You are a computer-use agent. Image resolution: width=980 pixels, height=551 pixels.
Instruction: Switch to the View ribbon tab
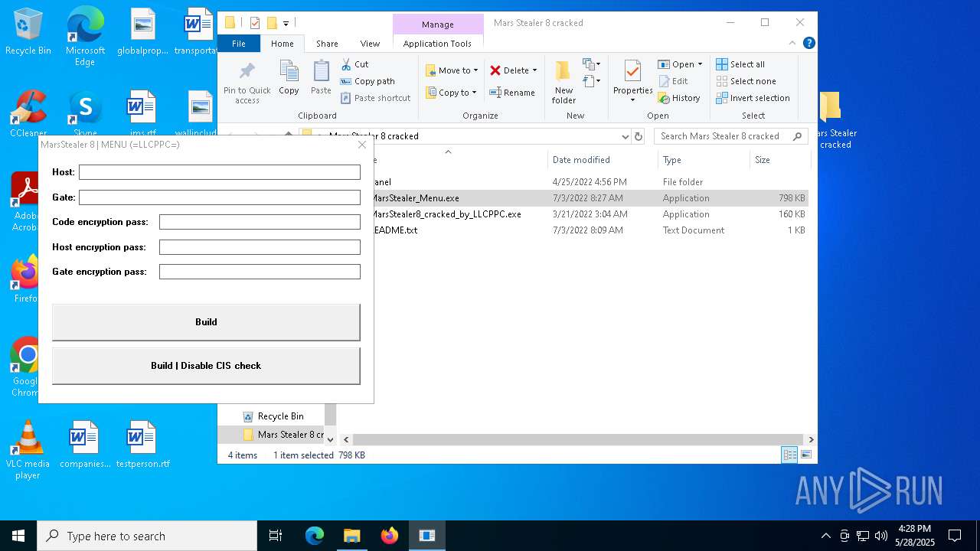[370, 44]
